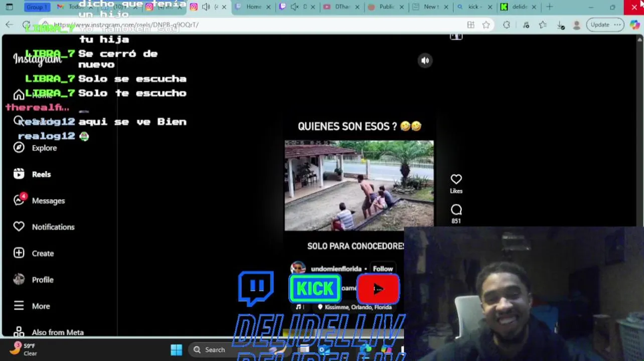Open the Favorites list toolbar icon
Viewport: 644px width, 361px height.
(x=543, y=25)
